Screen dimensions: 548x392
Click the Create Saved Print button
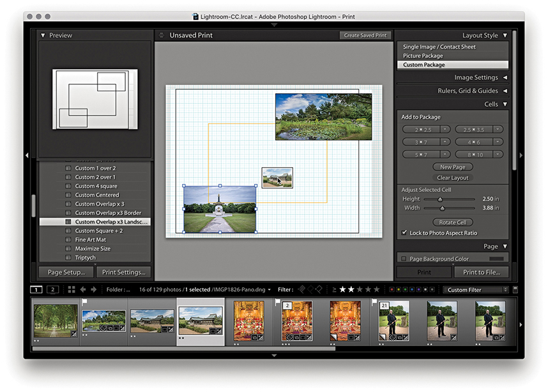click(x=365, y=36)
